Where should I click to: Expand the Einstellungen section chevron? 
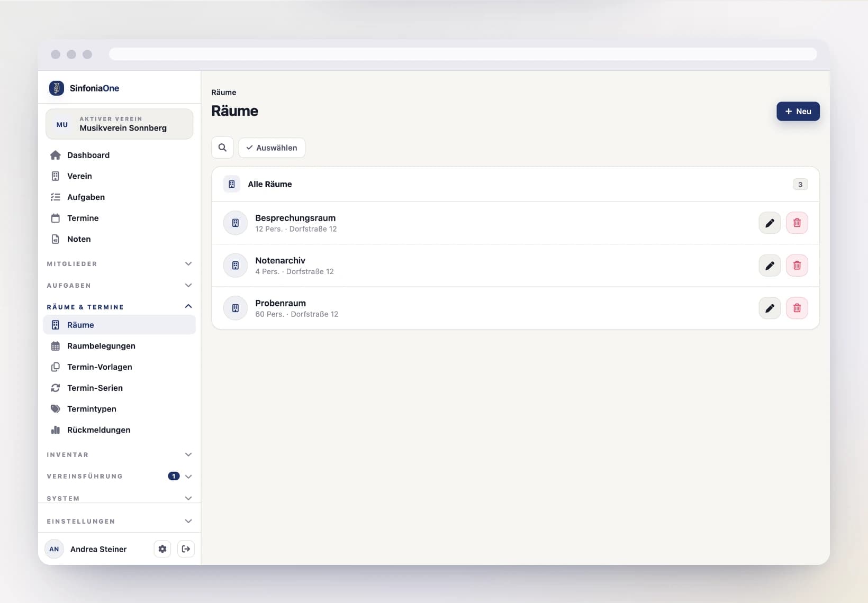coord(188,521)
